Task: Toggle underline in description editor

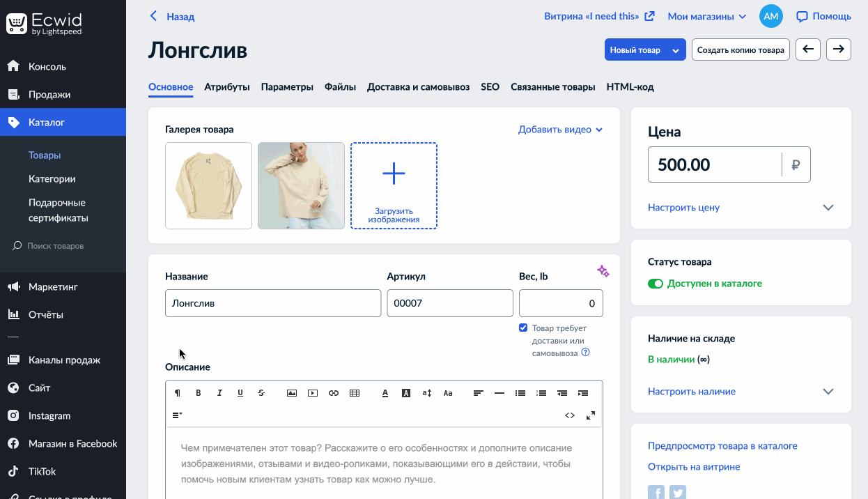Action: tap(240, 393)
